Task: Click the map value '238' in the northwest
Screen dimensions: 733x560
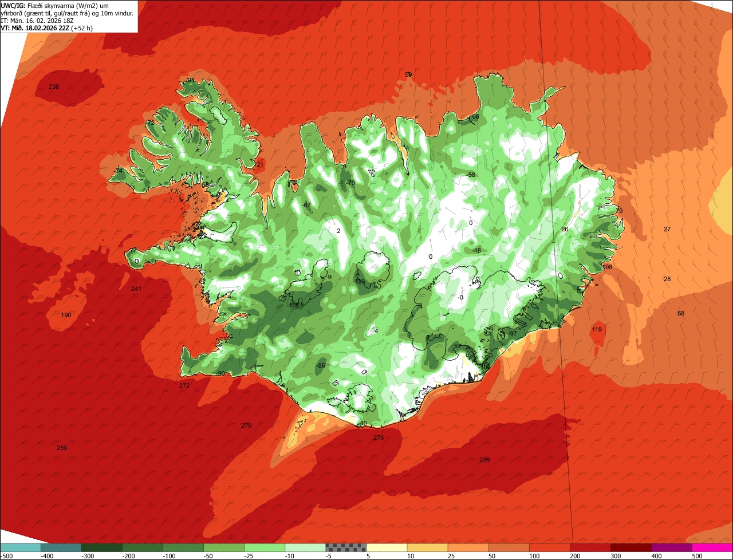Action: point(54,86)
